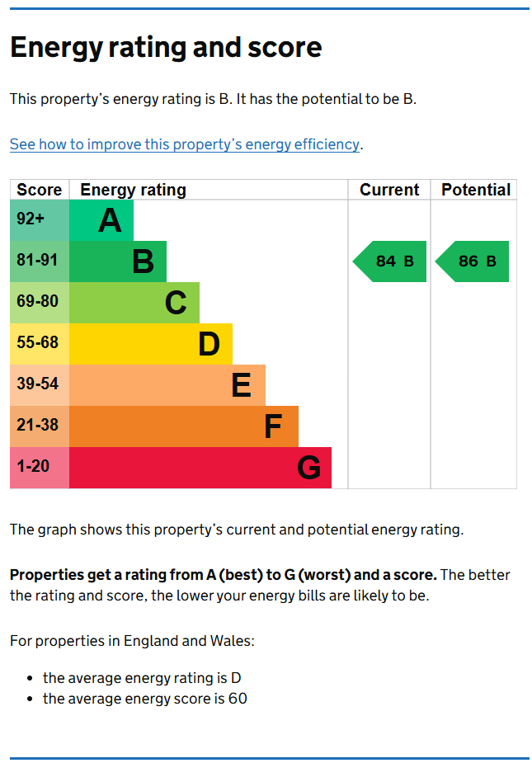This screenshot has width=532, height=763.
Task: Click the Energy rating and score heading
Action: click(x=166, y=48)
